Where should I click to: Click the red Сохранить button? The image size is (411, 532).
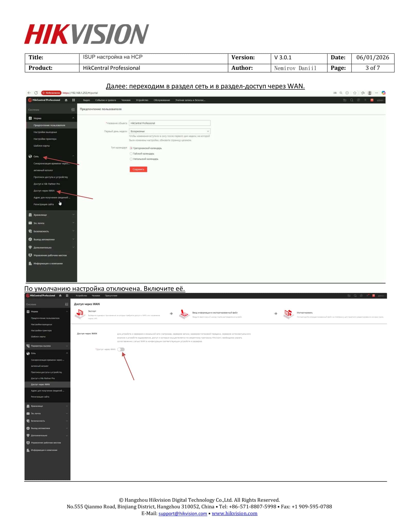point(138,169)
